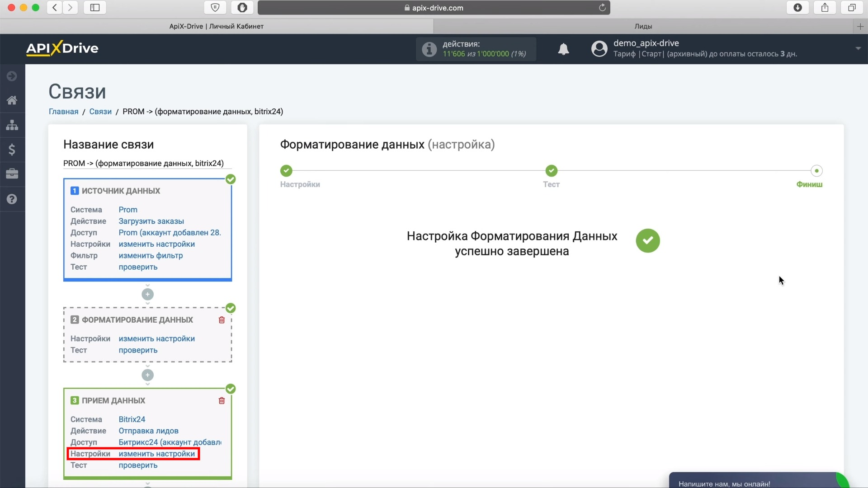Open Загрузить заказы action link
This screenshot has height=488, width=868.
coord(151,221)
